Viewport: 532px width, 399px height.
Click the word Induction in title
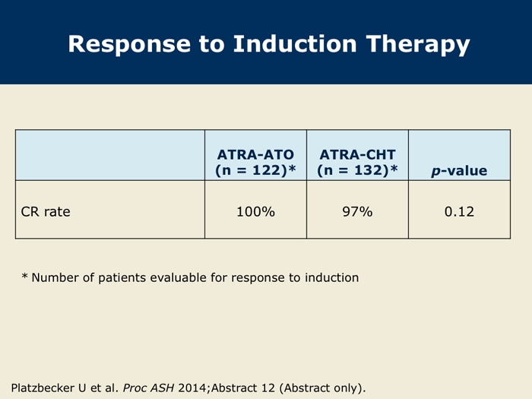click(x=295, y=44)
